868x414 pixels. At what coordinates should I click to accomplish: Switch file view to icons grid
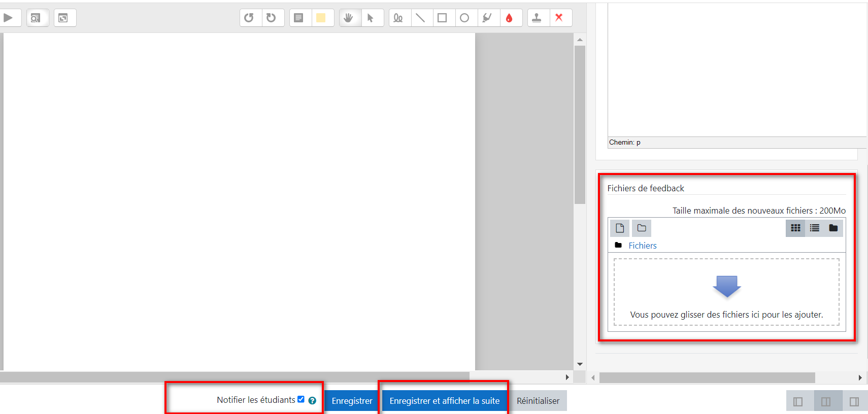[795, 228]
